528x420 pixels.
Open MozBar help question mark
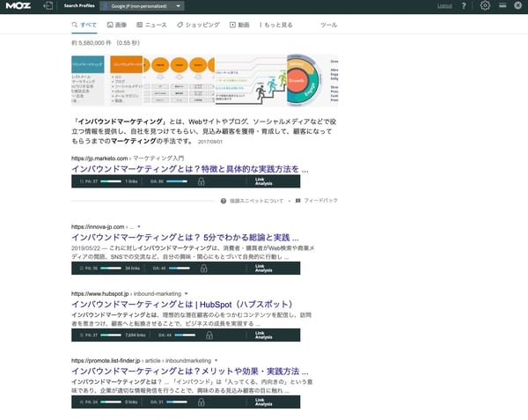pos(464,6)
